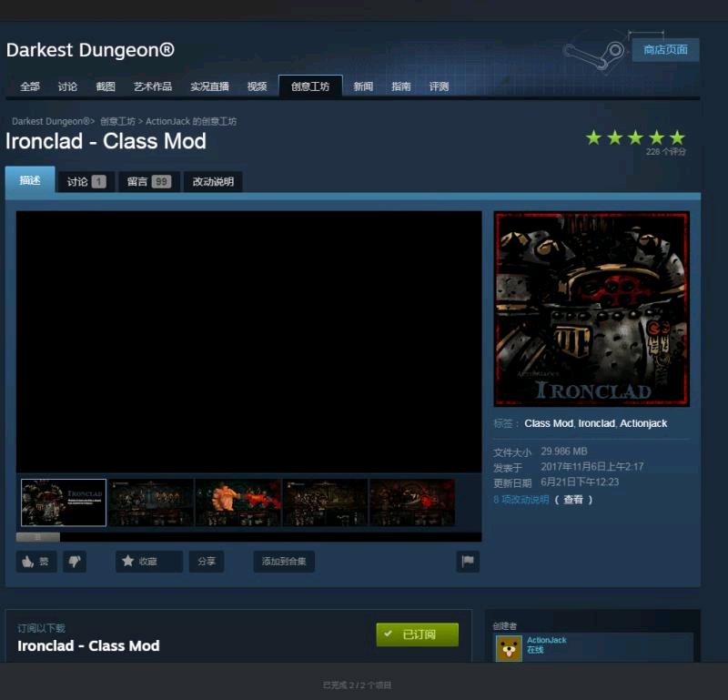Click the Steam logo graphic in header

click(594, 55)
